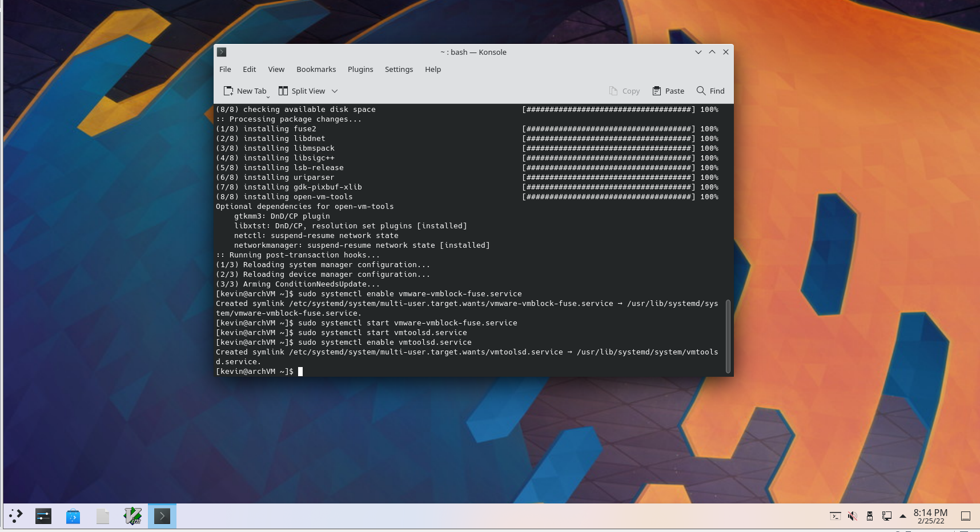The height and width of the screenshot is (532, 980).
Task: Click the show desktop corner button
Action: (x=965, y=515)
